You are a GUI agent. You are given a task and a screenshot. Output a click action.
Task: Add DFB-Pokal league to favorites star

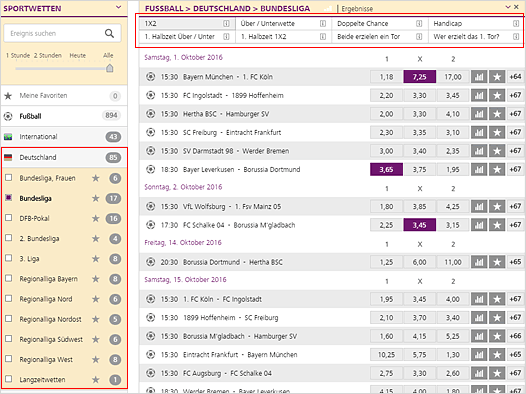coord(96,219)
